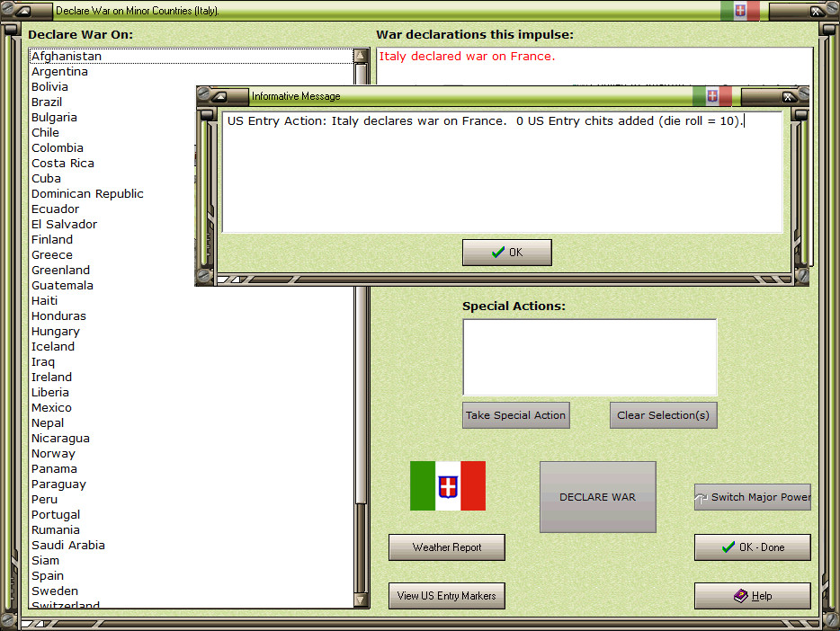Select Sweden in the country list
Screen dimensions: 840x631
192,591
